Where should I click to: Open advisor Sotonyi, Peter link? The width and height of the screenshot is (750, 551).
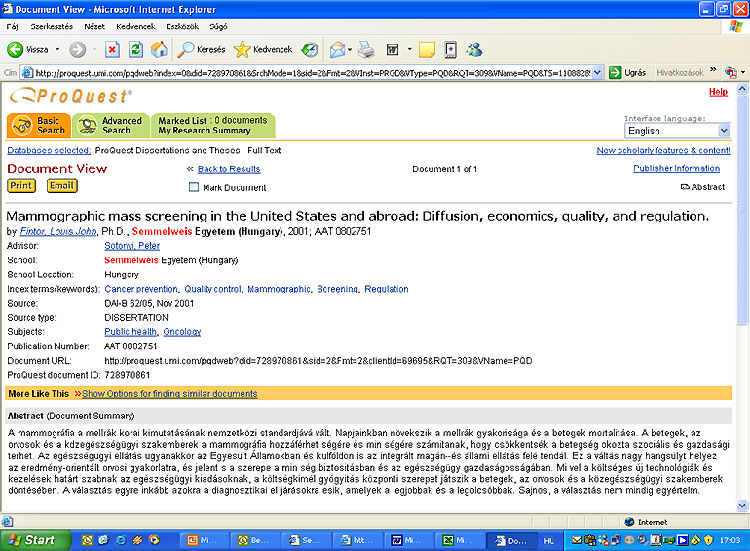coord(132,246)
